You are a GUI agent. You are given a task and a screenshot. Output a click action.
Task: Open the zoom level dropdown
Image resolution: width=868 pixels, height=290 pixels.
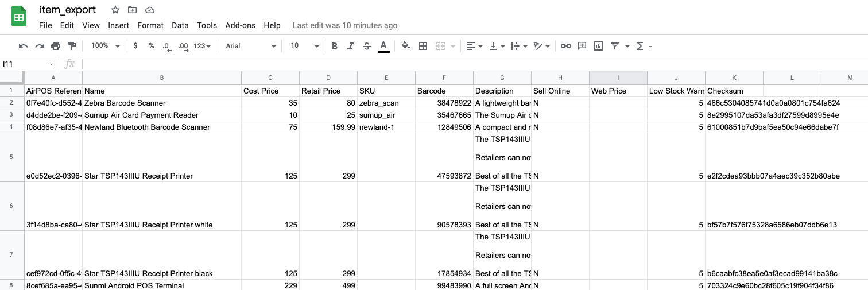(x=106, y=46)
